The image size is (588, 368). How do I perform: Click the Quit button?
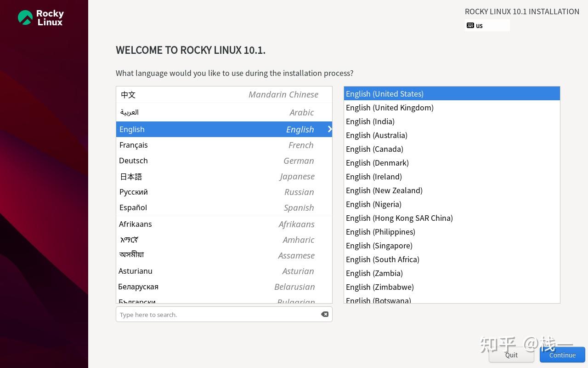tap(511, 355)
